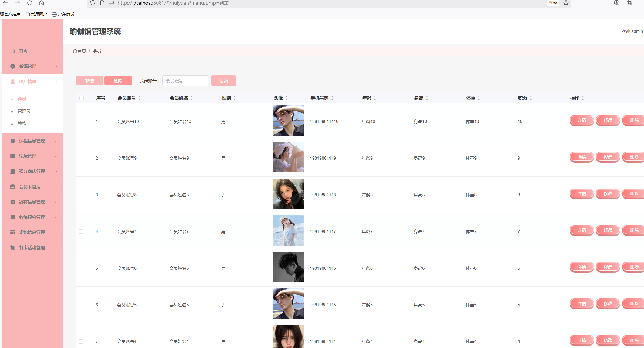Viewport: 644px width, 348px height.
Task: Expand the 系统管理 menu chevron
Action: [56, 66]
